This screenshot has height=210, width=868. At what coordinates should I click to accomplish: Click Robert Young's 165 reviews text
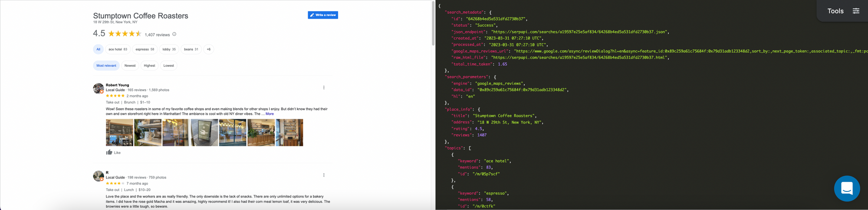tap(137, 90)
